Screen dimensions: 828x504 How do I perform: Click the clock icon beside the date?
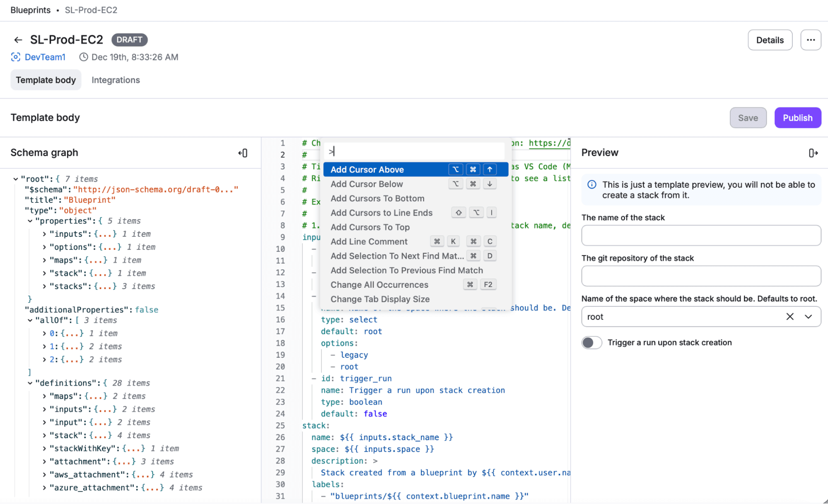(84, 57)
